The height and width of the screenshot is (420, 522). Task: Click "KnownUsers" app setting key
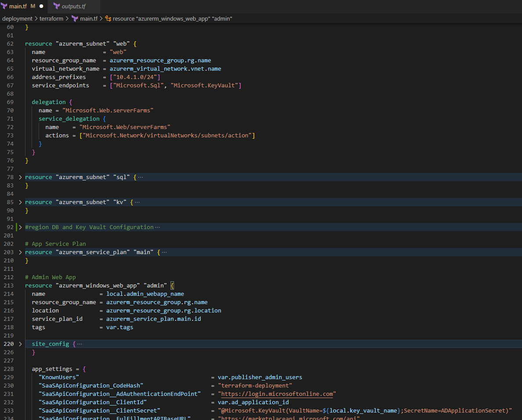(x=59, y=377)
